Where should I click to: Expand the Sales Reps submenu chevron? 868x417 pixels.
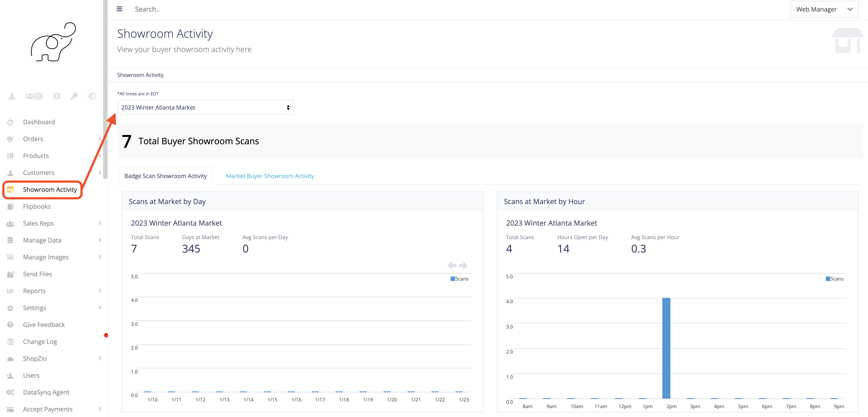(100, 223)
